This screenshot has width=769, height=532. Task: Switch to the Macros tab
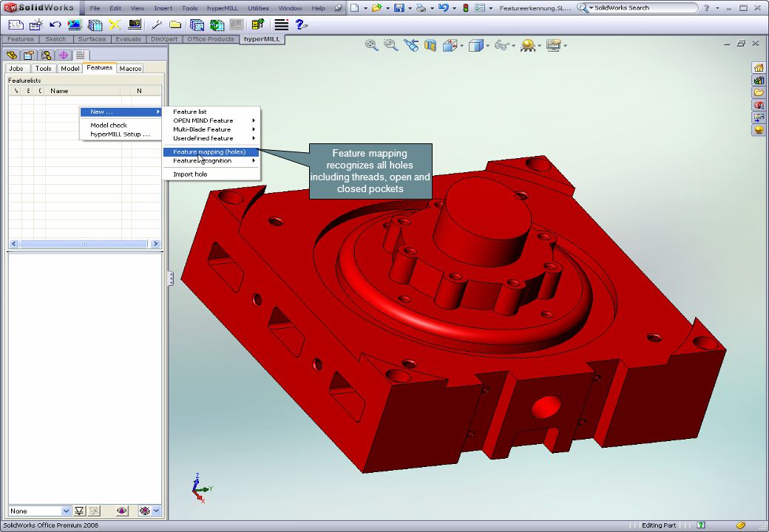130,69
